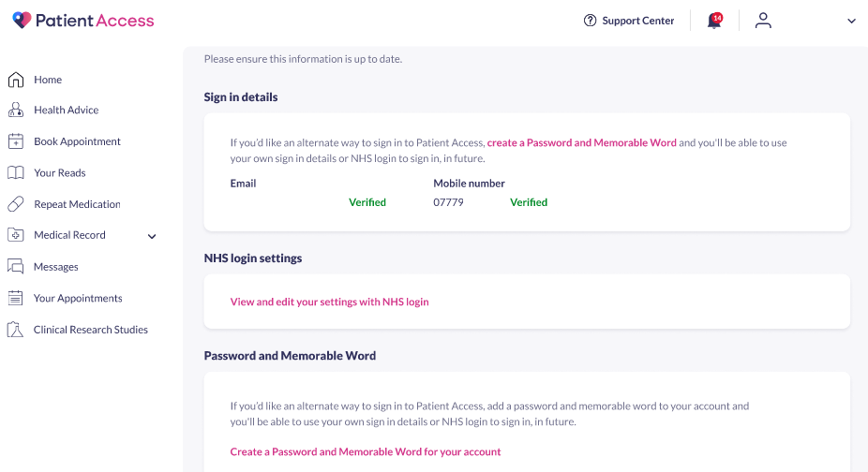This screenshot has height=472, width=868.
Task: Click Create a Password for your account link
Action: point(366,451)
